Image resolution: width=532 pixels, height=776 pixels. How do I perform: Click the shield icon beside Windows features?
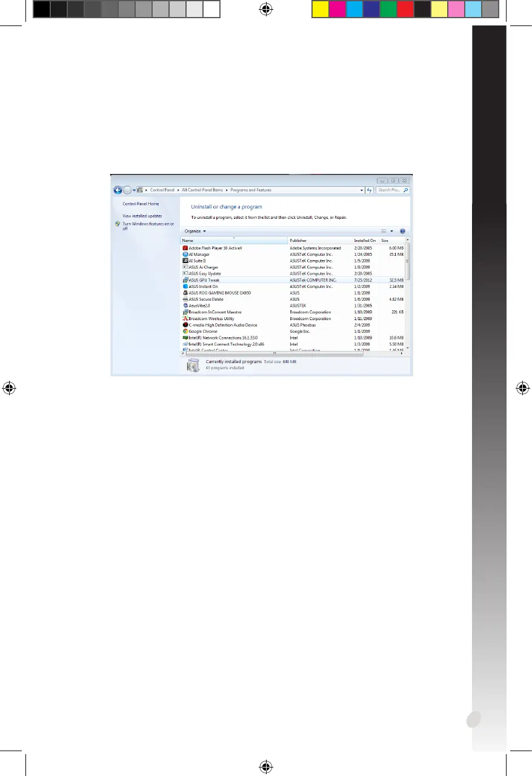(118, 224)
